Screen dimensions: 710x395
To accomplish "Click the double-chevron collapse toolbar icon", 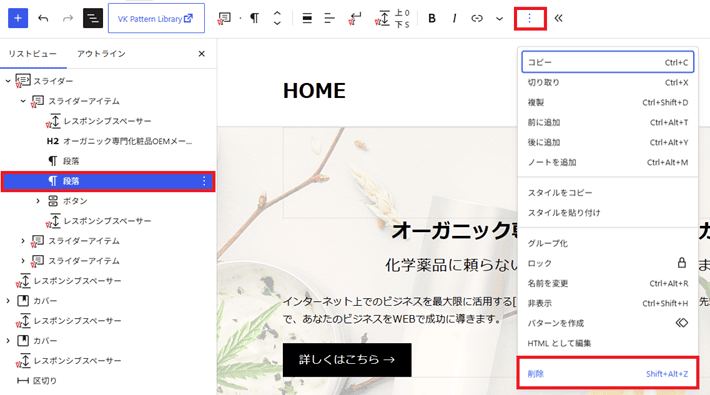I will click(558, 18).
